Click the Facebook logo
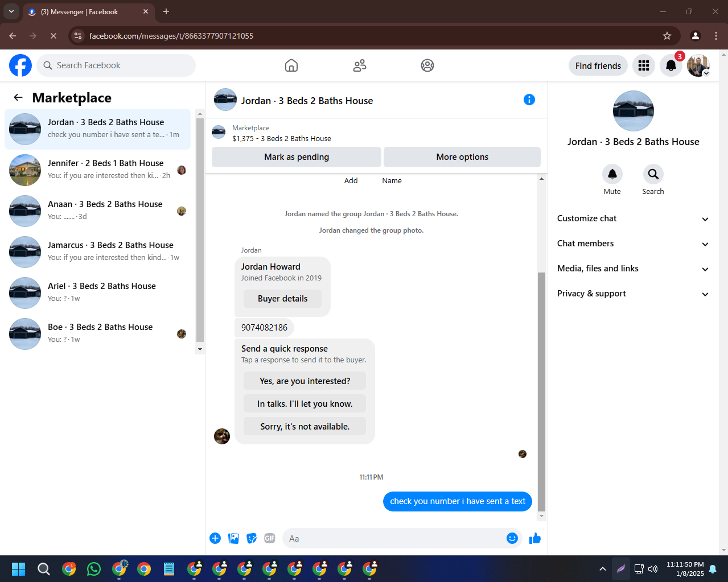The height and width of the screenshot is (582, 728). point(20,65)
